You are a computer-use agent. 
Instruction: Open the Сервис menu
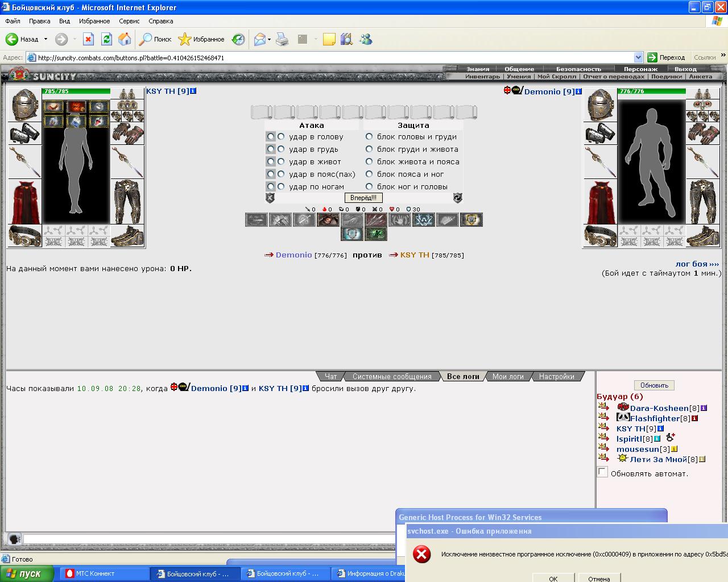click(129, 21)
